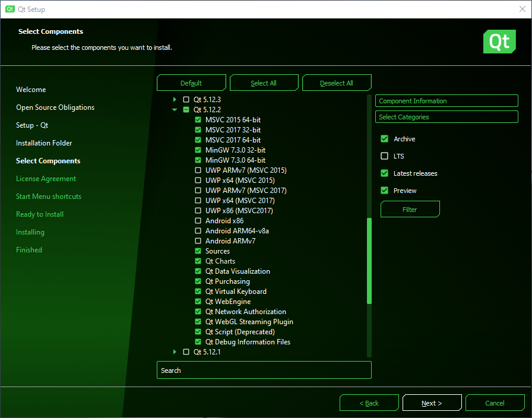Open the Select Categories tab
The width and height of the screenshot is (532, 418).
446,117
